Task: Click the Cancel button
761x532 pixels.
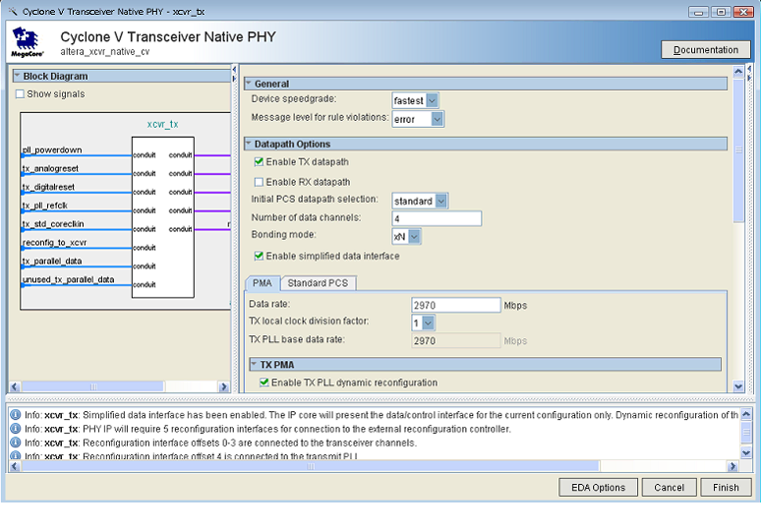Action: click(669, 488)
